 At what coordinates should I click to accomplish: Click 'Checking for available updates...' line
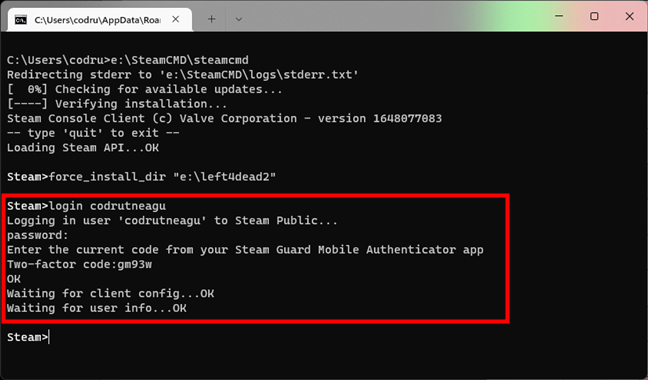tap(145, 89)
